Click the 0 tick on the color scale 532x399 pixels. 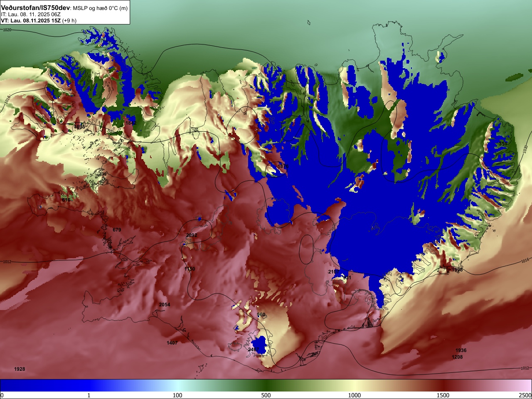[x=2, y=395]
